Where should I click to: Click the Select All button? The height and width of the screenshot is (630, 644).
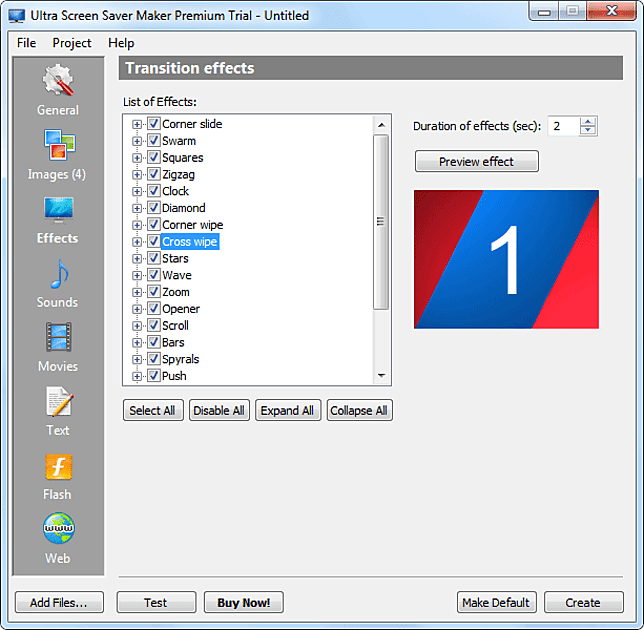[x=153, y=410]
